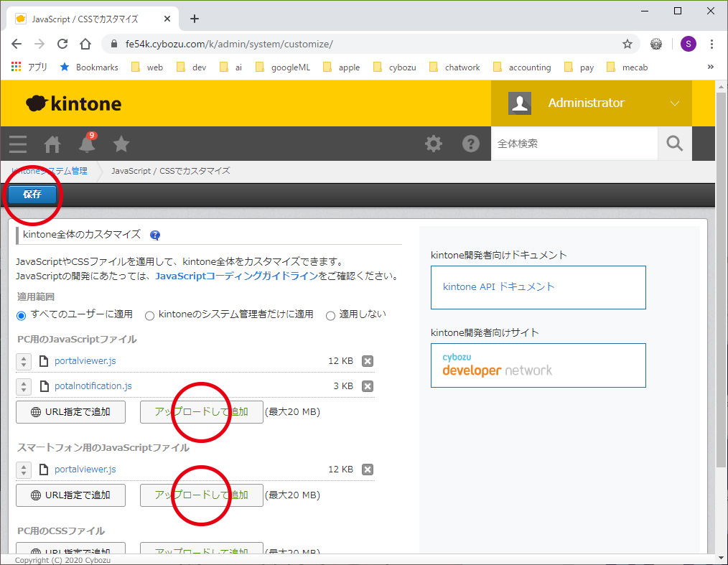Open Bookmarks bookmark item
The width and height of the screenshot is (728, 565).
coord(89,67)
